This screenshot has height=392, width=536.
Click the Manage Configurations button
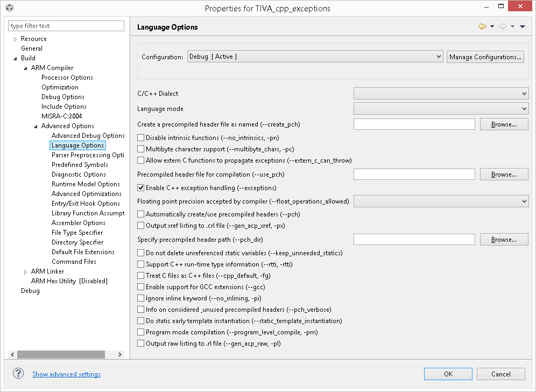[x=485, y=57]
